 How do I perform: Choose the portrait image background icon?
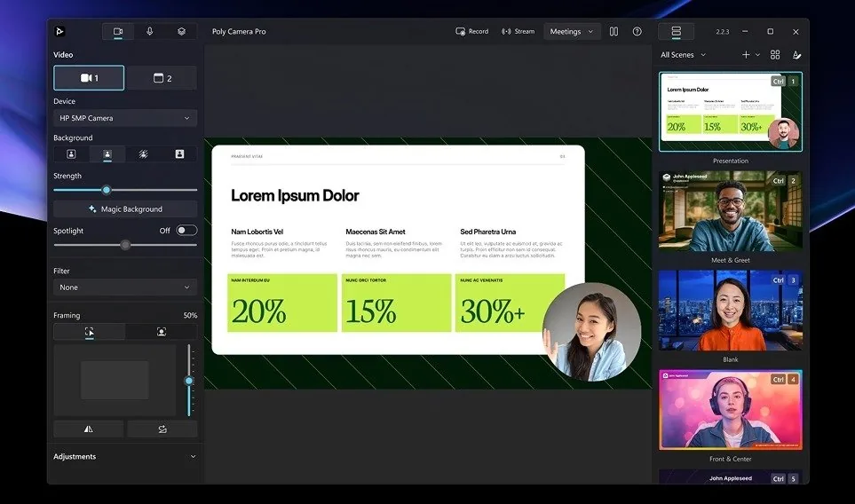tap(179, 154)
